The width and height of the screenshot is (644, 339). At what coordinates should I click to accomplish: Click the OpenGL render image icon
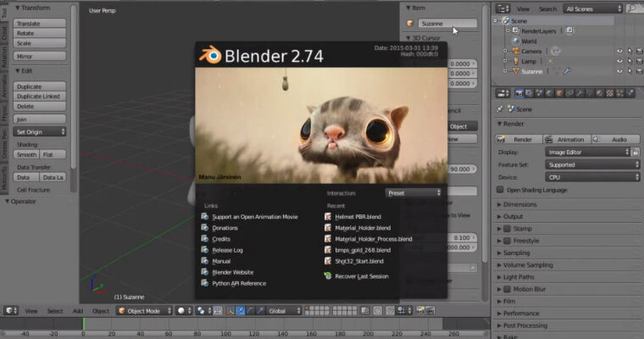[419, 311]
